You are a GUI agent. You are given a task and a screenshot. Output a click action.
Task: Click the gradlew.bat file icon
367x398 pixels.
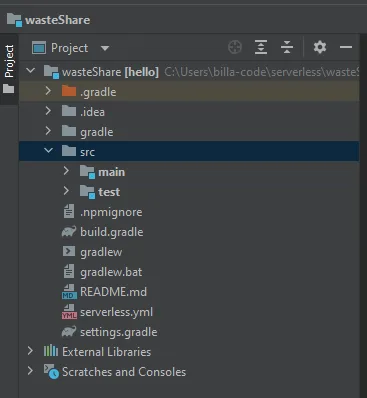click(69, 271)
